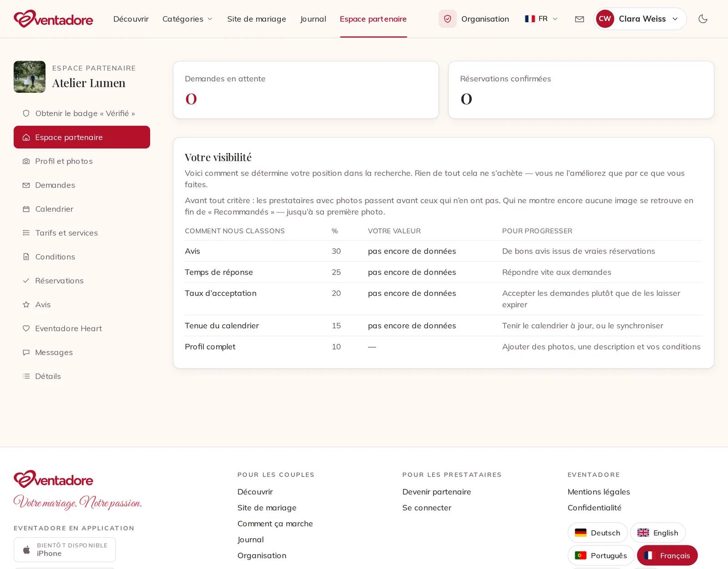Click the Organisation shield icon
The width and height of the screenshot is (728, 569).
tap(448, 19)
